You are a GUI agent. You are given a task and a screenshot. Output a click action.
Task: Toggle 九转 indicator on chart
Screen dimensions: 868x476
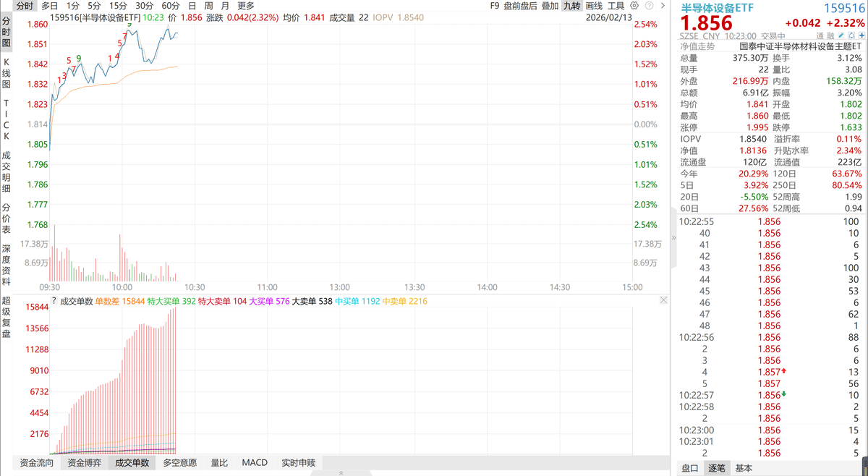click(571, 6)
